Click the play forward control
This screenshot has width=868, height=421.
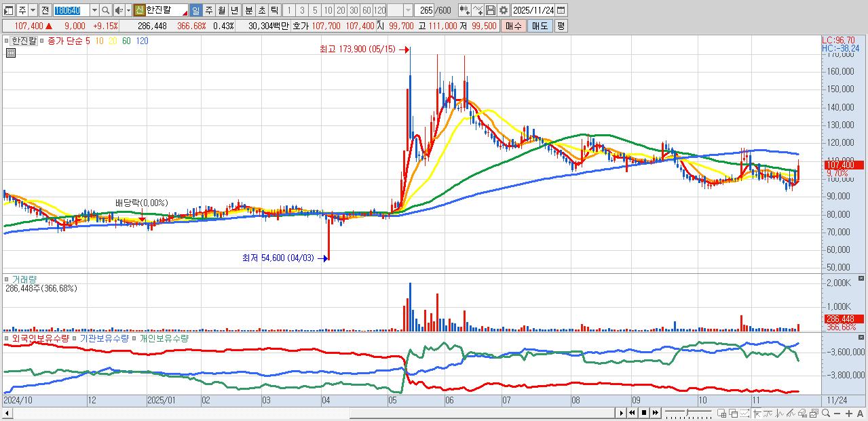[622, 413]
